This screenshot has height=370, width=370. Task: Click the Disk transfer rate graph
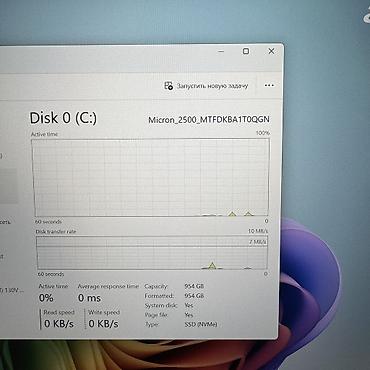point(152,253)
